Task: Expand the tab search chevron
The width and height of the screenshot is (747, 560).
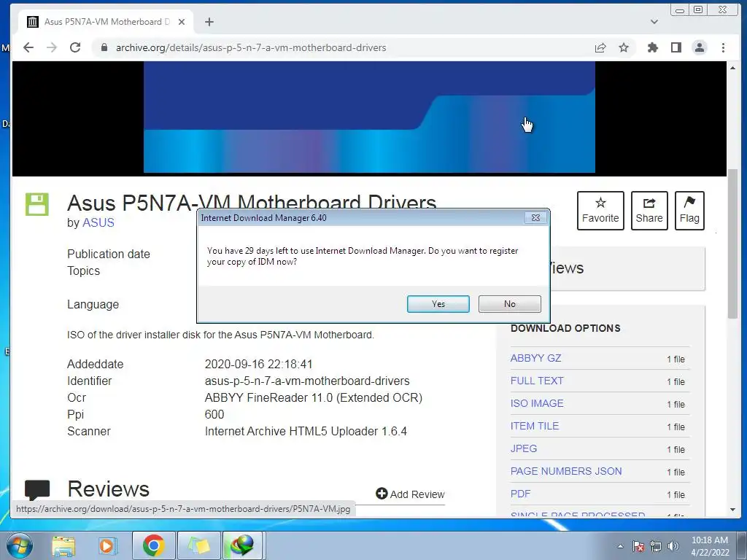Action: [654, 22]
